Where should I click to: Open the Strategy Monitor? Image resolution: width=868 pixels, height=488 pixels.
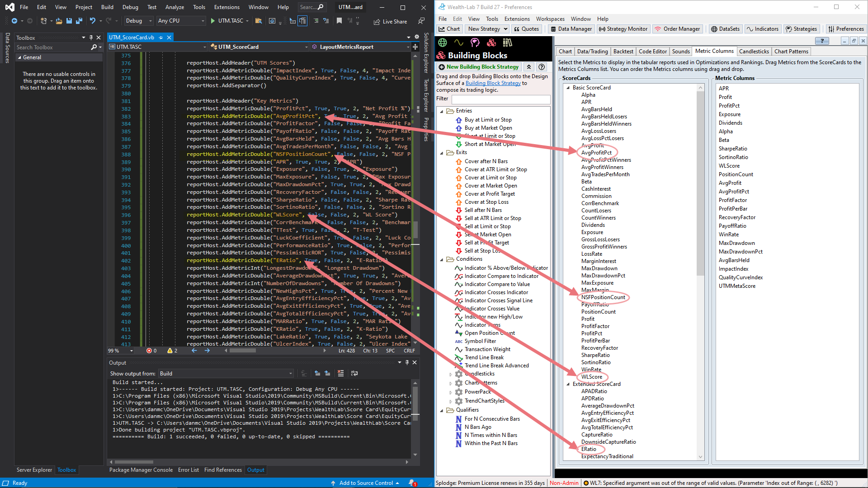click(x=623, y=29)
